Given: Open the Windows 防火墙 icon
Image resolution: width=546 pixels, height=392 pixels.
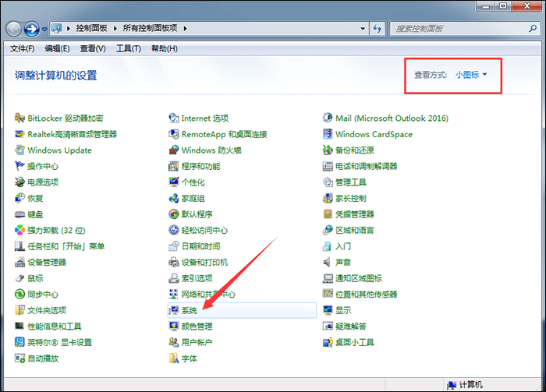Looking at the screenshot, I should click(173, 150).
